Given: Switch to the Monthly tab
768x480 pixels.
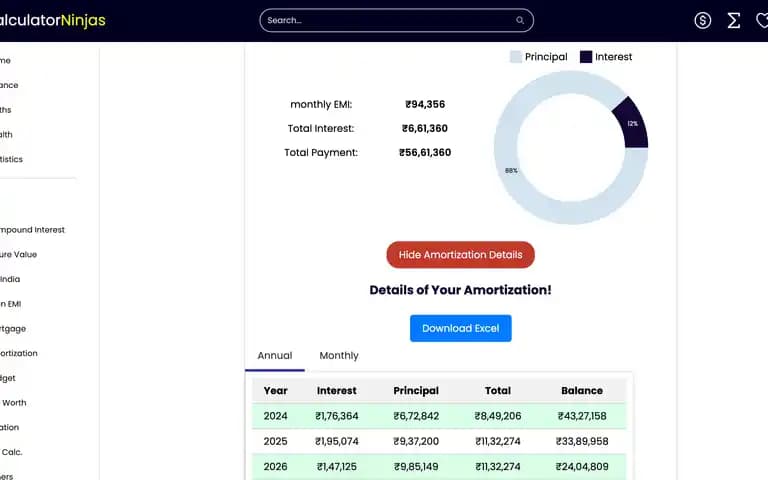Looking at the screenshot, I should coord(339,356).
